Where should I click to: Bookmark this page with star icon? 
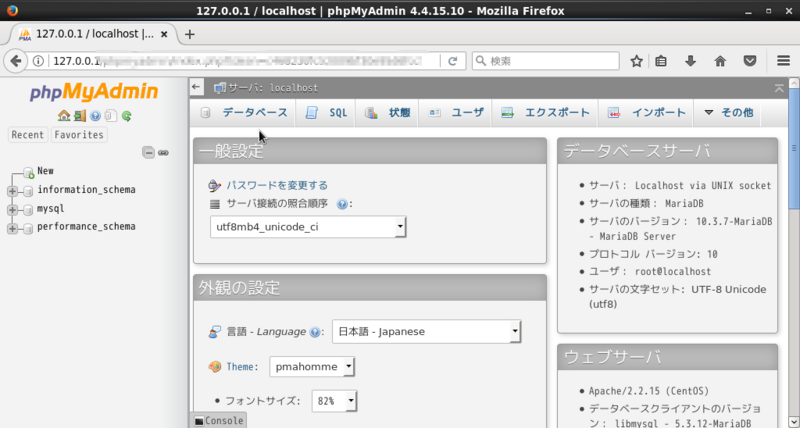pyautogui.click(x=636, y=61)
